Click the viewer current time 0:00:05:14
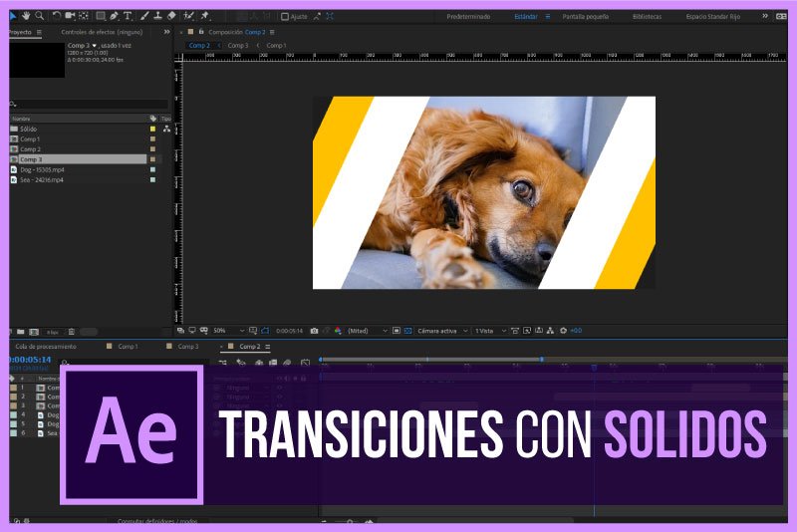The image size is (797, 532). coord(289,331)
